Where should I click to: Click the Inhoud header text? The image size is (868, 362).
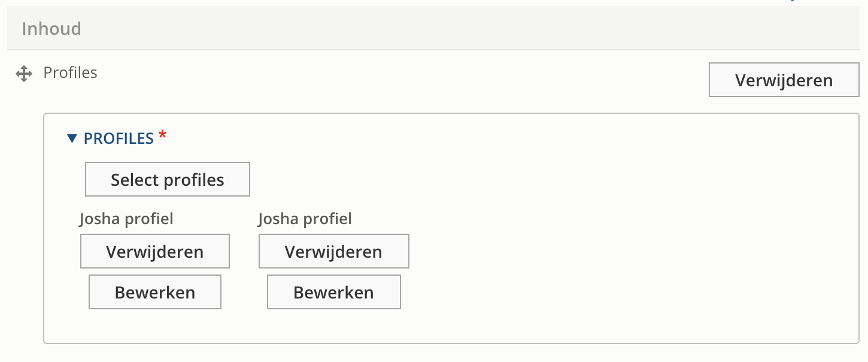pos(51,29)
